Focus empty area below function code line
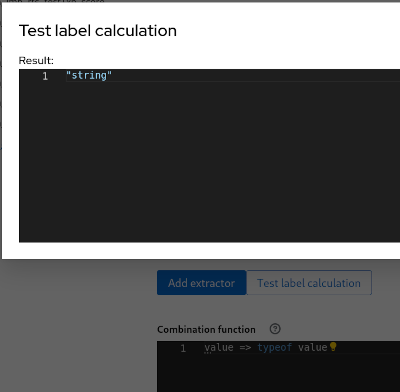Viewport: 400px width, 392px height. (278, 373)
